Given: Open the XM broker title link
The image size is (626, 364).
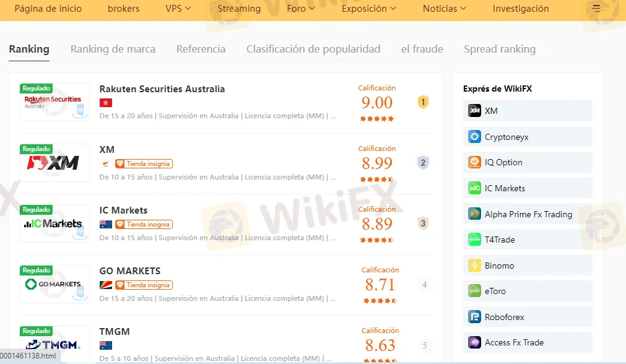Looking at the screenshot, I should (107, 150).
